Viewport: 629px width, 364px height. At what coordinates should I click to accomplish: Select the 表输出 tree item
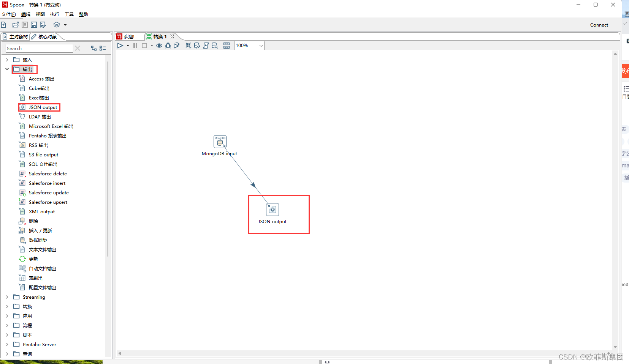coord(31,278)
